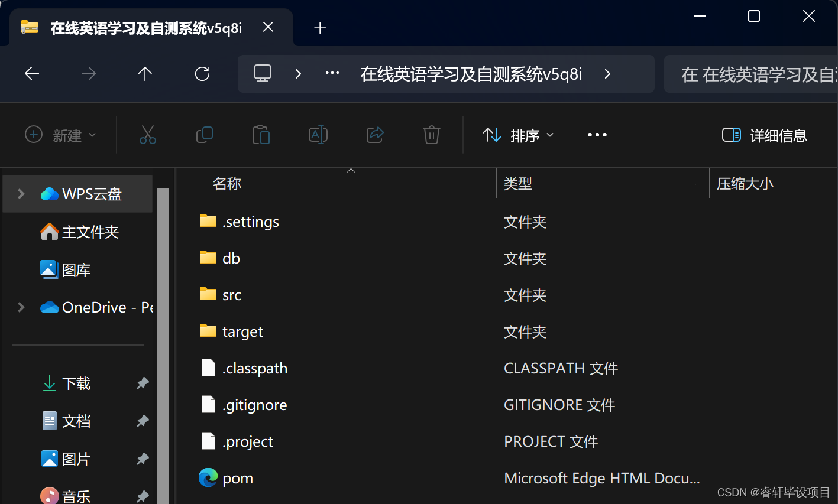Select the pom file name

click(238, 478)
